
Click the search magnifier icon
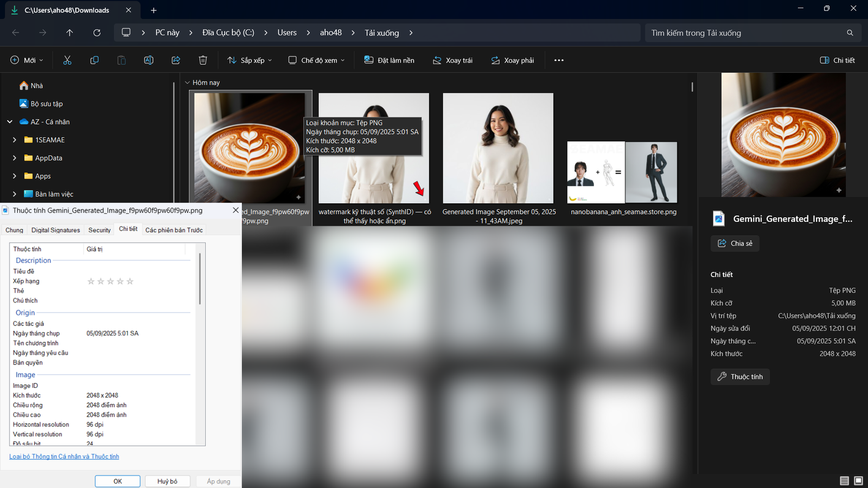pyautogui.click(x=850, y=33)
